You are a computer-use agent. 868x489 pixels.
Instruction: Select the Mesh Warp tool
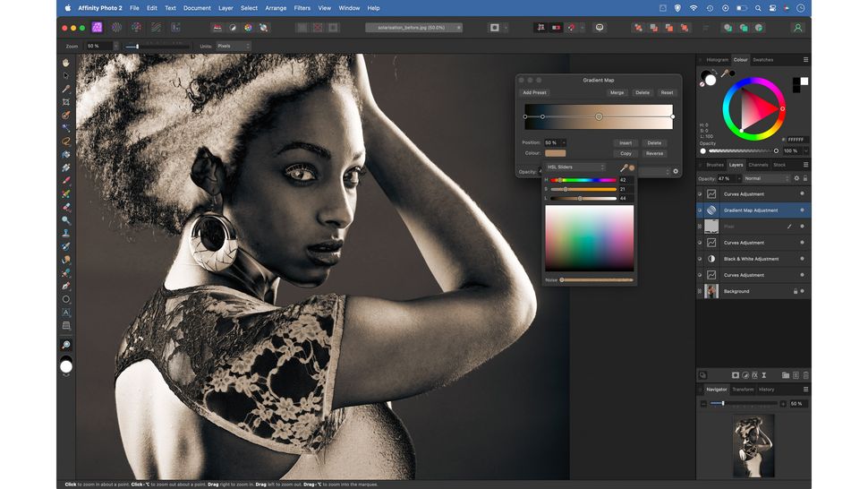(x=66, y=326)
